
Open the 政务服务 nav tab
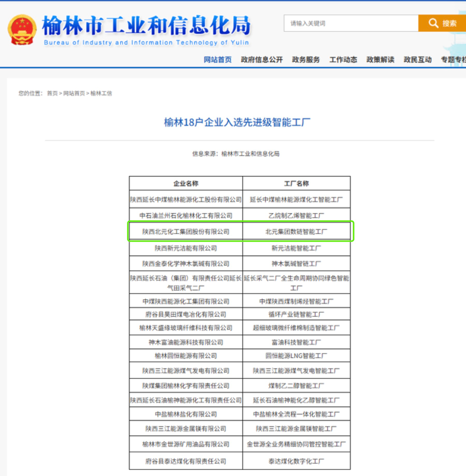[305, 60]
